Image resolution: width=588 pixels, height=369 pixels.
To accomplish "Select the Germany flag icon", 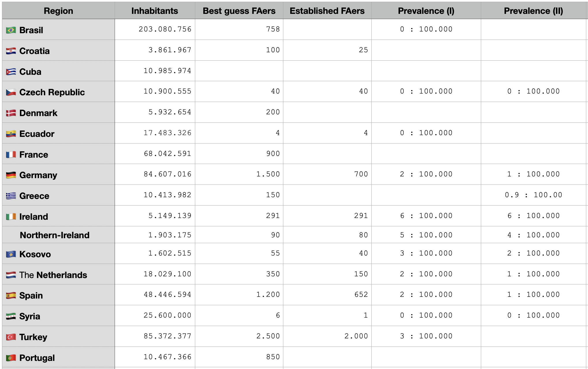I will (x=11, y=175).
